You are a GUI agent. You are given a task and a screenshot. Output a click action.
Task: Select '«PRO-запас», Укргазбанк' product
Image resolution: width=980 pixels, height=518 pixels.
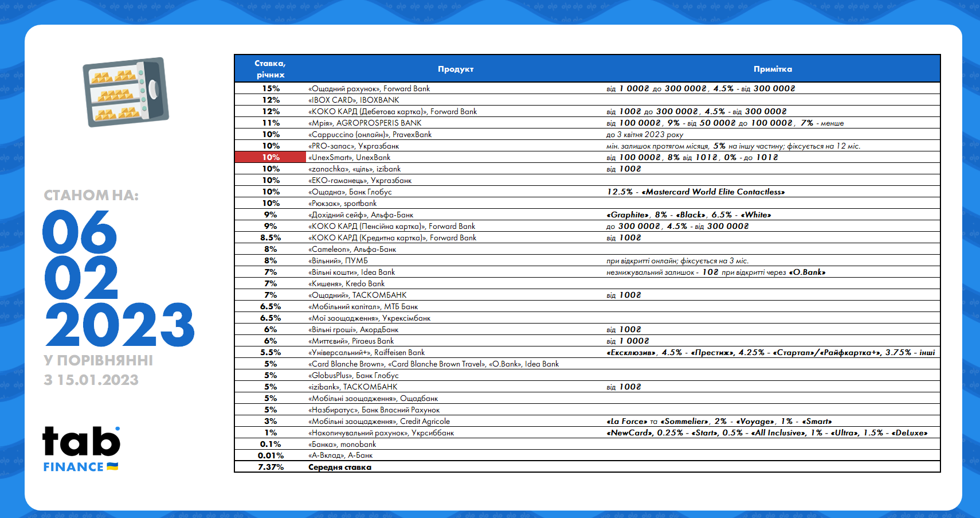click(x=354, y=146)
